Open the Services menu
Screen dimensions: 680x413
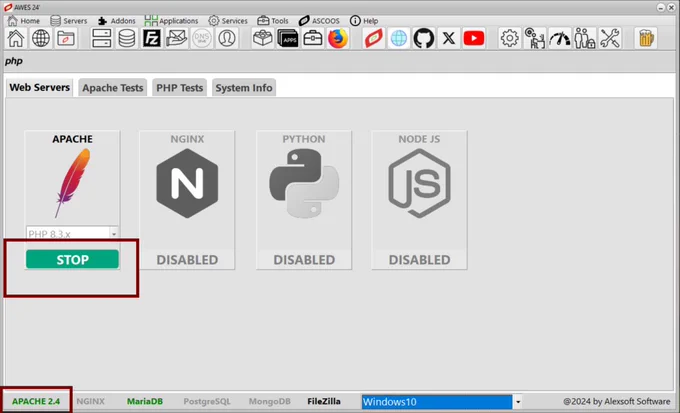click(x=228, y=20)
